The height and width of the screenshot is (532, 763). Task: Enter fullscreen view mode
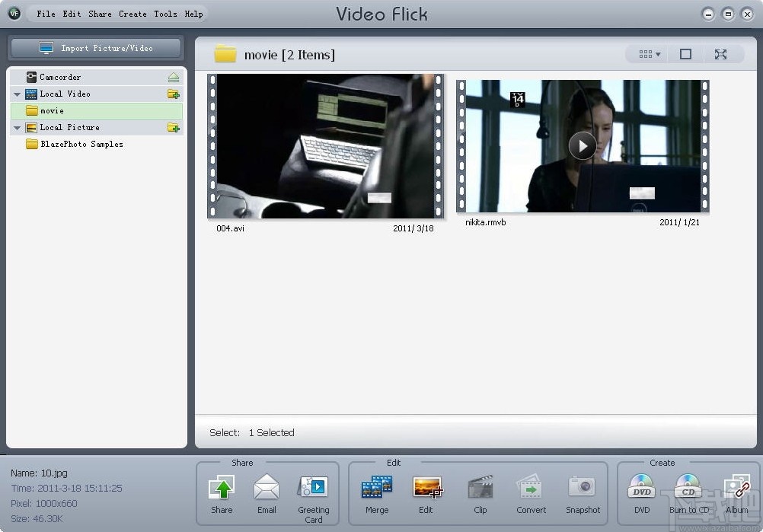click(720, 54)
